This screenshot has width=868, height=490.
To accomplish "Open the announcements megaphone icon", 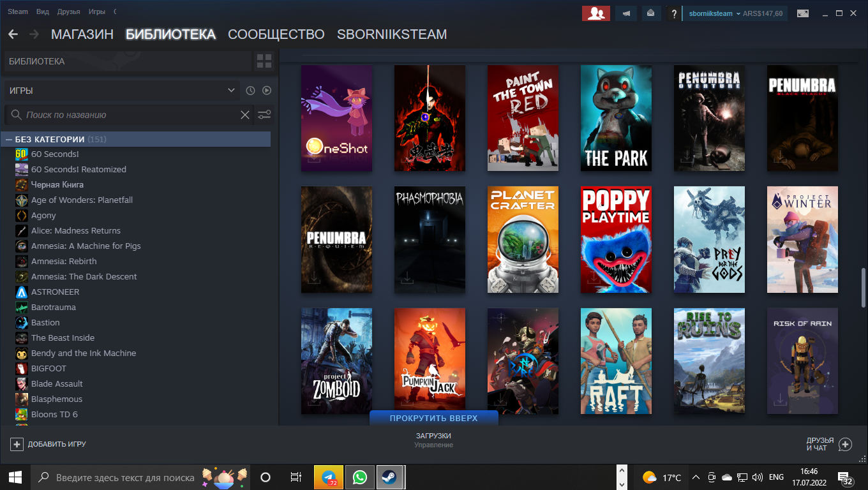I will [x=626, y=13].
